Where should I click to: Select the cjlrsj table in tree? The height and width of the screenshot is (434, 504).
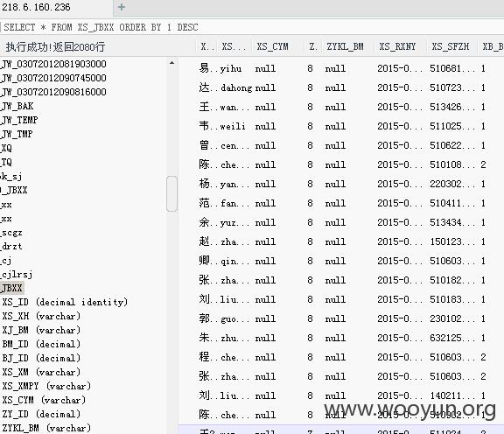(x=17, y=275)
